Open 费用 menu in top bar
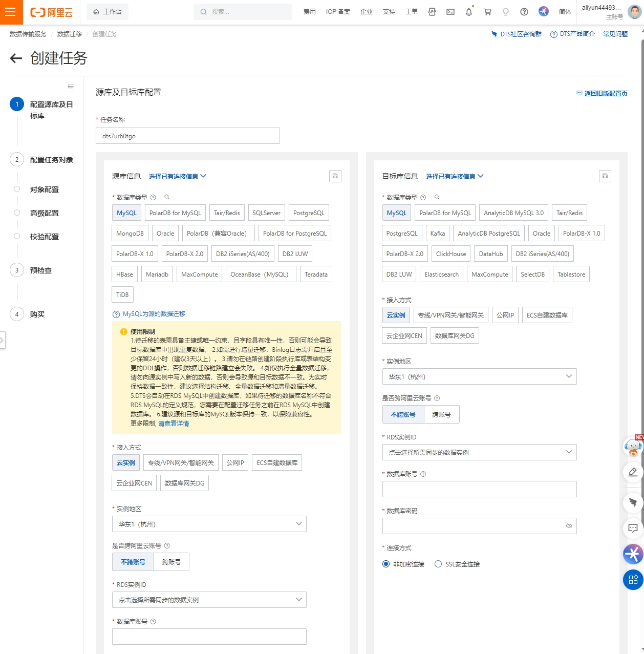This screenshot has width=644, height=654. pyautogui.click(x=309, y=12)
